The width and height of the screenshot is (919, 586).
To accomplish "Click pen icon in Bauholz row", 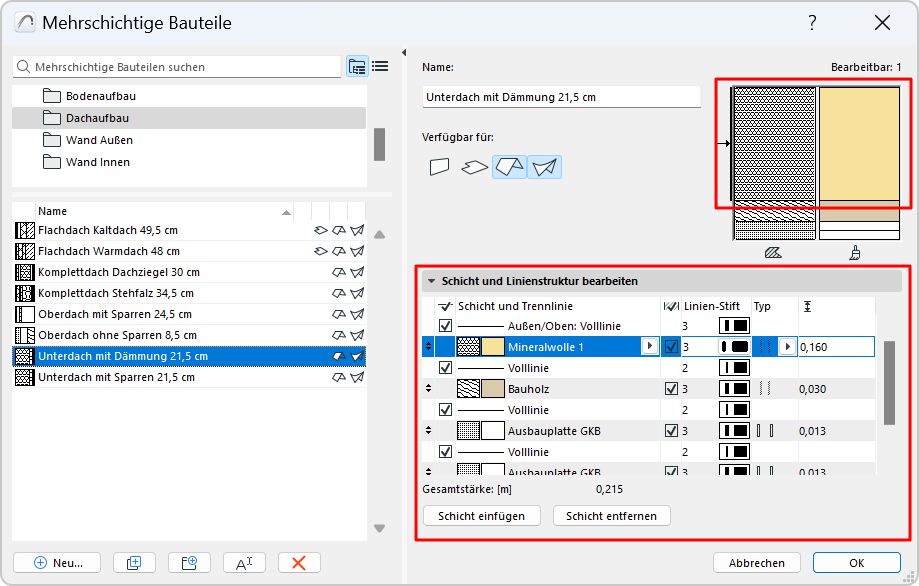I will [734, 389].
